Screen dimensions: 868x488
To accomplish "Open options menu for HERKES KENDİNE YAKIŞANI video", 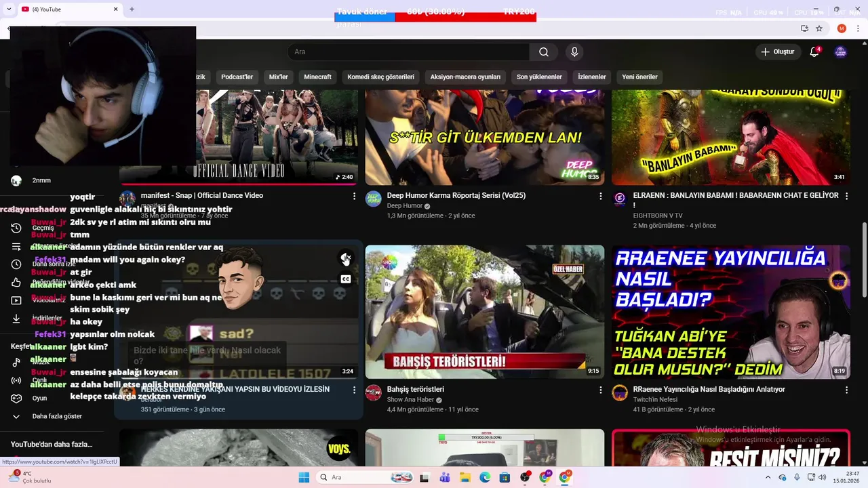I will (354, 390).
